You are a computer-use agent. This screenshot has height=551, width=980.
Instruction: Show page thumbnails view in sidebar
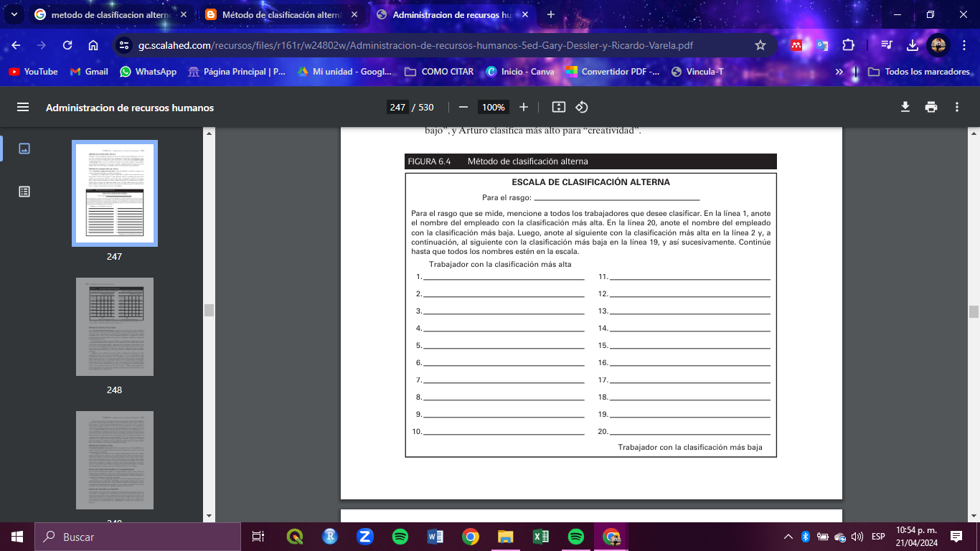tap(24, 149)
